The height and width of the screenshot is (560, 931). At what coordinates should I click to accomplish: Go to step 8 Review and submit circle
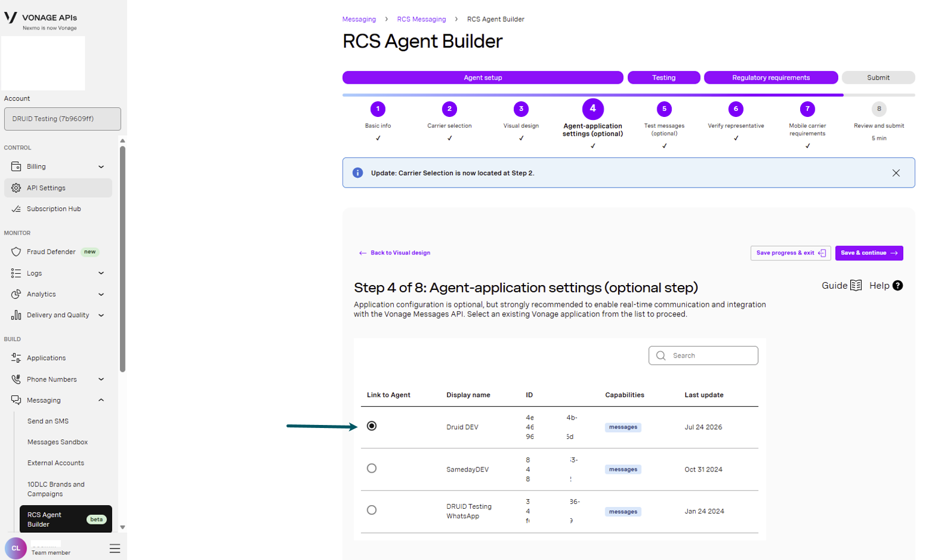coord(879,109)
